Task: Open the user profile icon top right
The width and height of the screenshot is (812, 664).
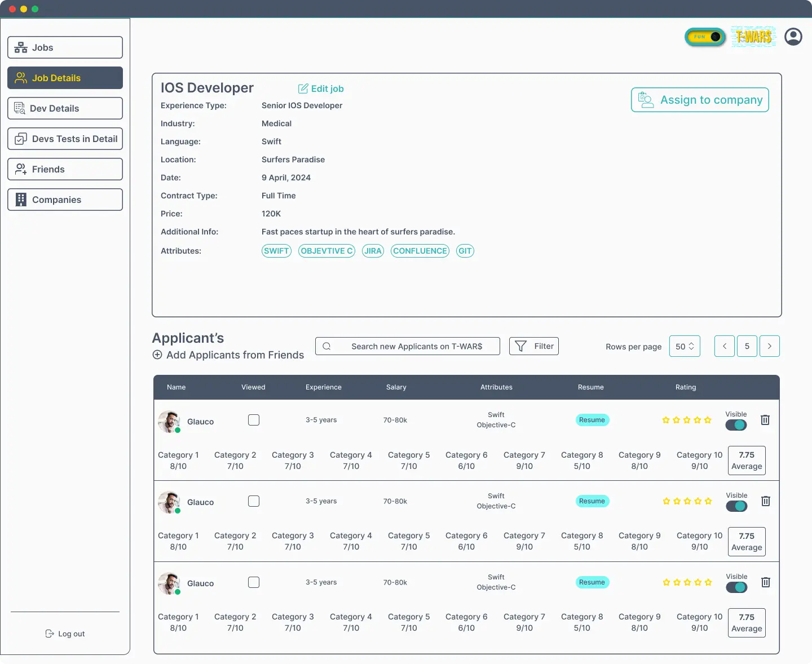Action: click(793, 37)
